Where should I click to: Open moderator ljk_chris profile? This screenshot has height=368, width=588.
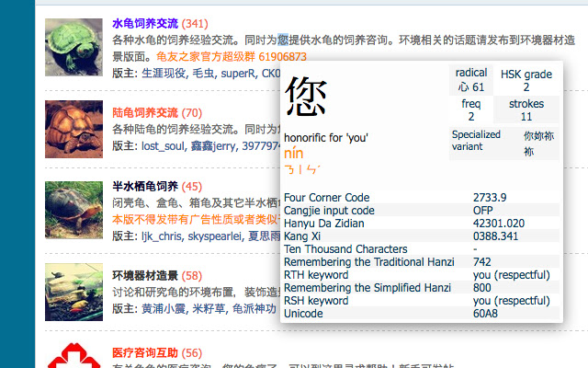coord(162,236)
